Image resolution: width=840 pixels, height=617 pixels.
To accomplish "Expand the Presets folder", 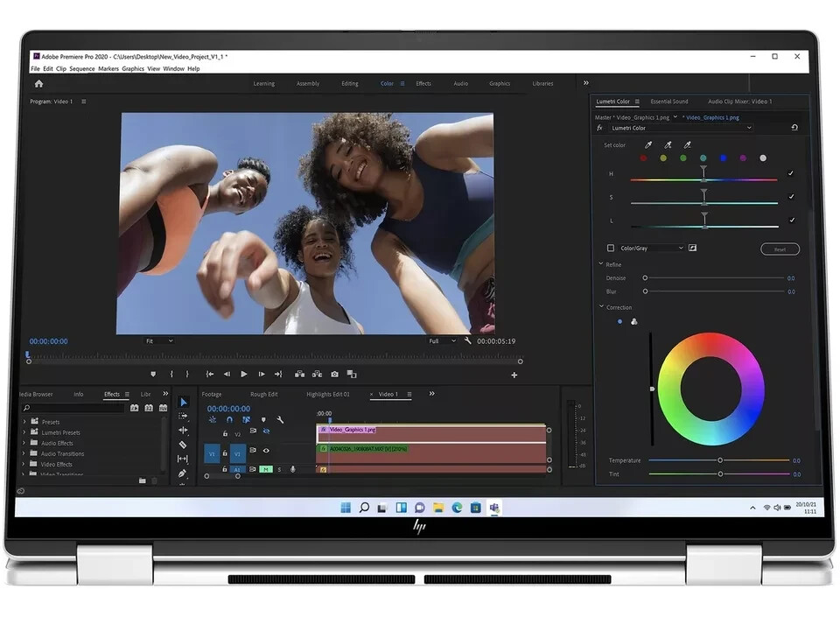I will pyautogui.click(x=24, y=422).
